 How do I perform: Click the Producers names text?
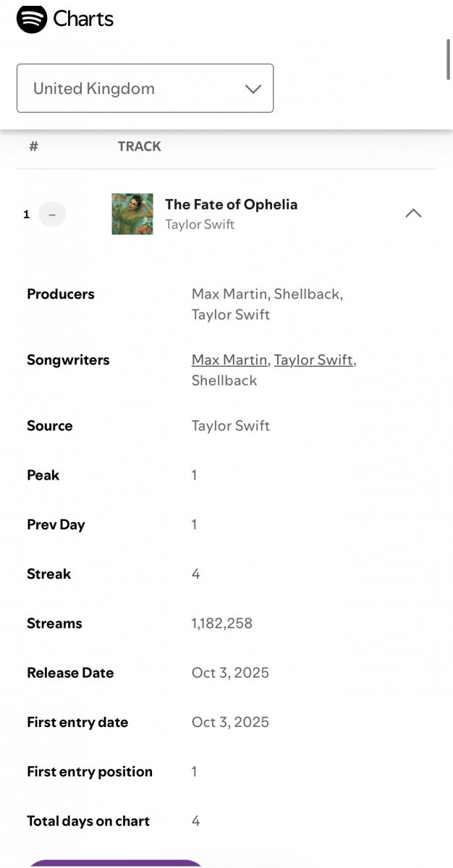[266, 304]
